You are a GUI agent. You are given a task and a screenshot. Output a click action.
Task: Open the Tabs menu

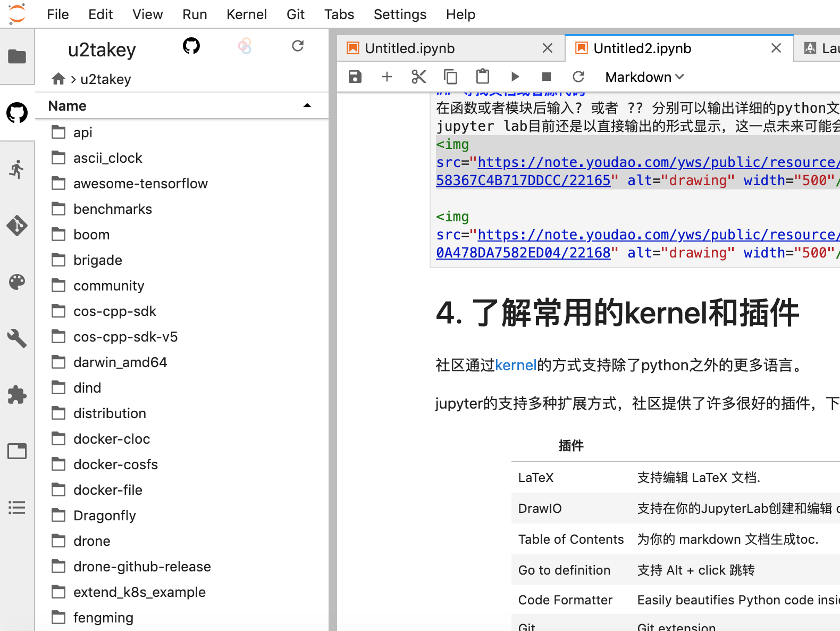click(x=339, y=14)
